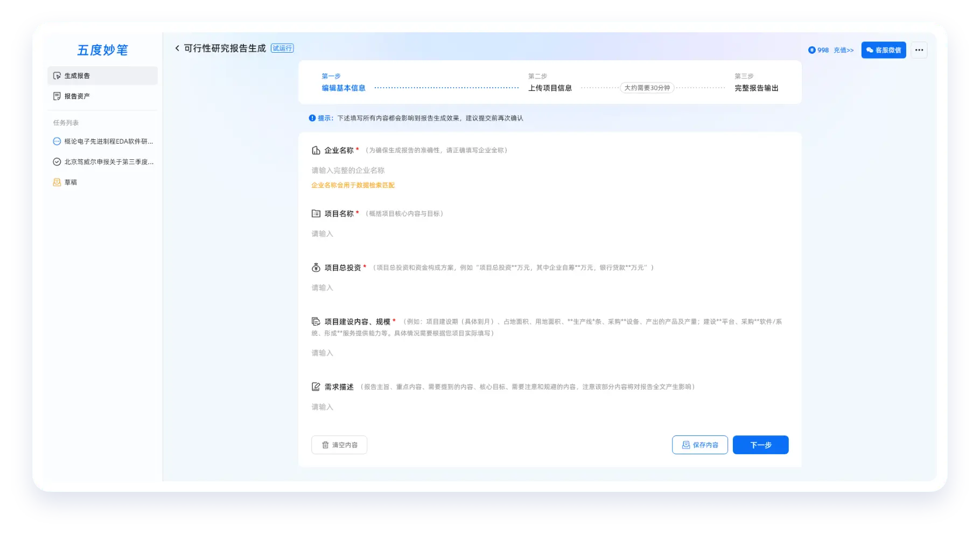Image resolution: width=980 pixels, height=535 pixels.
Task: Click the 客服微信 contact button
Action: [x=884, y=50]
